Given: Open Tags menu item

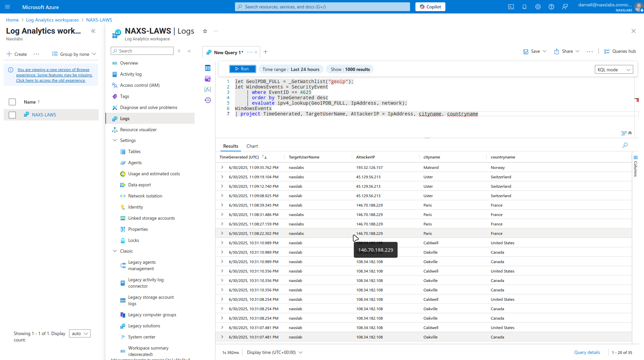Looking at the screenshot, I should [125, 96].
